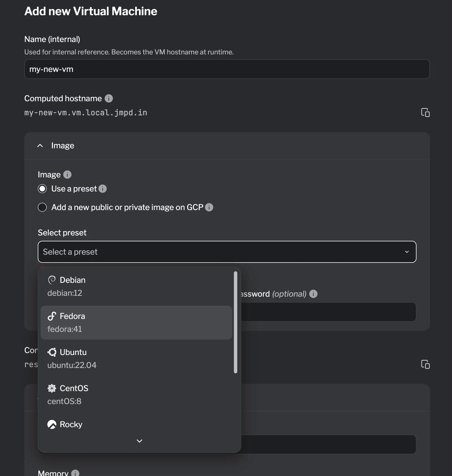Open info icon beside GCP image option
The width and height of the screenshot is (452, 476).
point(209,207)
